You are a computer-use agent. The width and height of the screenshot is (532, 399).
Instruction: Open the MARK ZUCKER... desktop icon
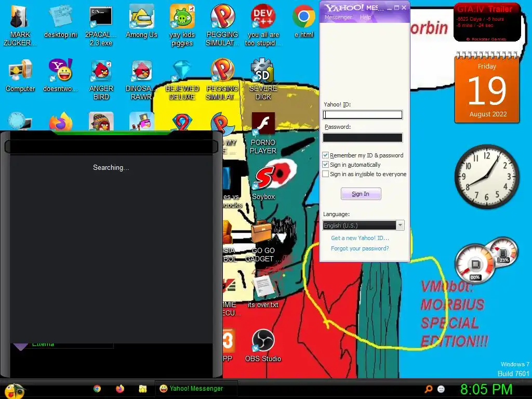pos(20,25)
